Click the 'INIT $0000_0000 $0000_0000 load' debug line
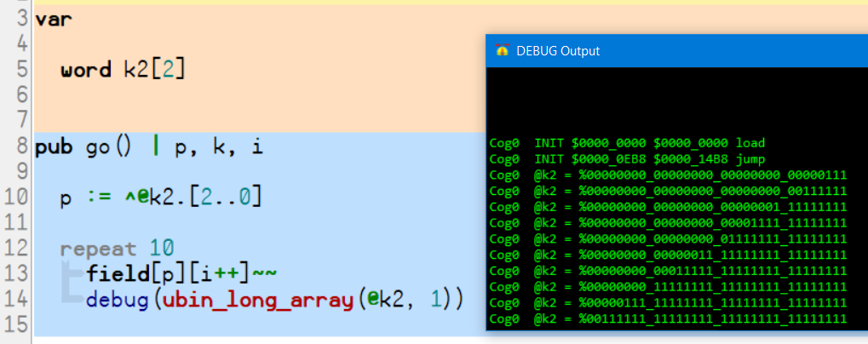Viewport: 868px width, 344px height. point(627,143)
